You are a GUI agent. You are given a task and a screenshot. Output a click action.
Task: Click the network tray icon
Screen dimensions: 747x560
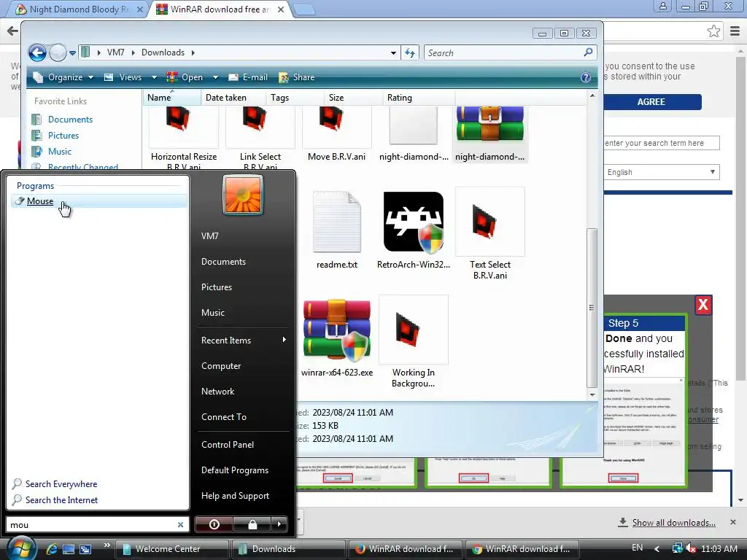coord(677,548)
